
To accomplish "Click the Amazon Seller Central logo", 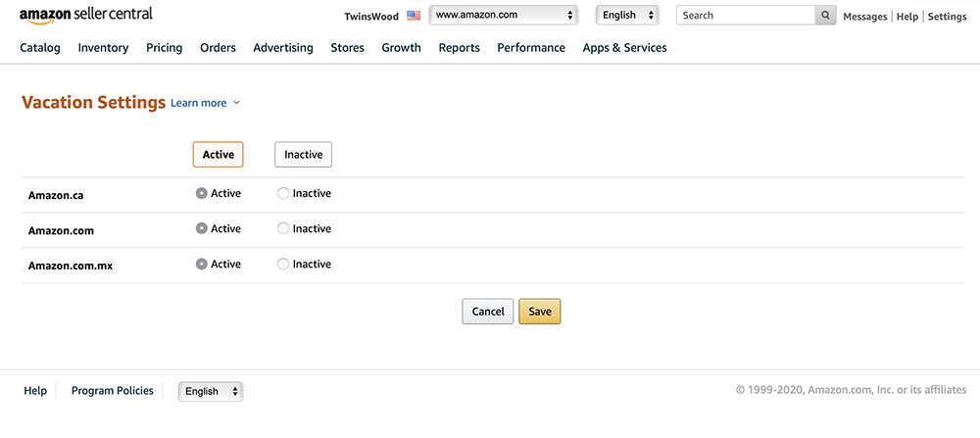I will (85, 15).
